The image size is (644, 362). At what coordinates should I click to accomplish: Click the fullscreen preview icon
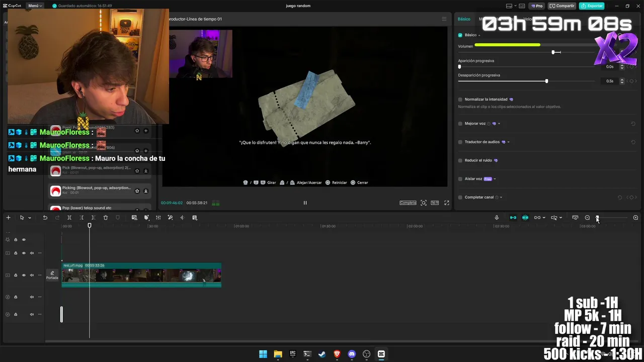coord(446,203)
